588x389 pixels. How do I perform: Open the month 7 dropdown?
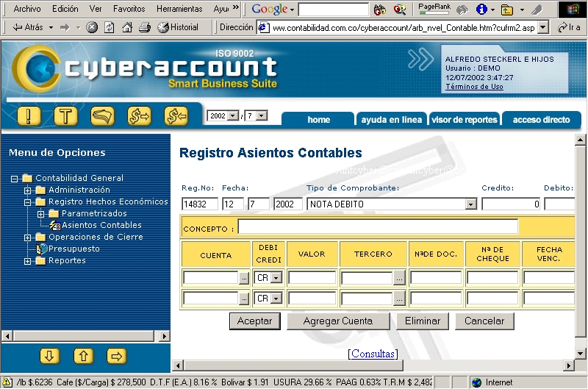262,115
